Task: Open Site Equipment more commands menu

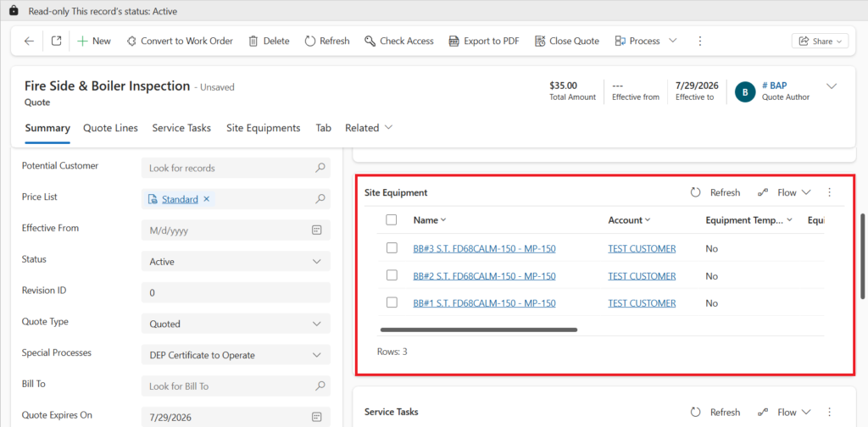Action: coord(829,192)
